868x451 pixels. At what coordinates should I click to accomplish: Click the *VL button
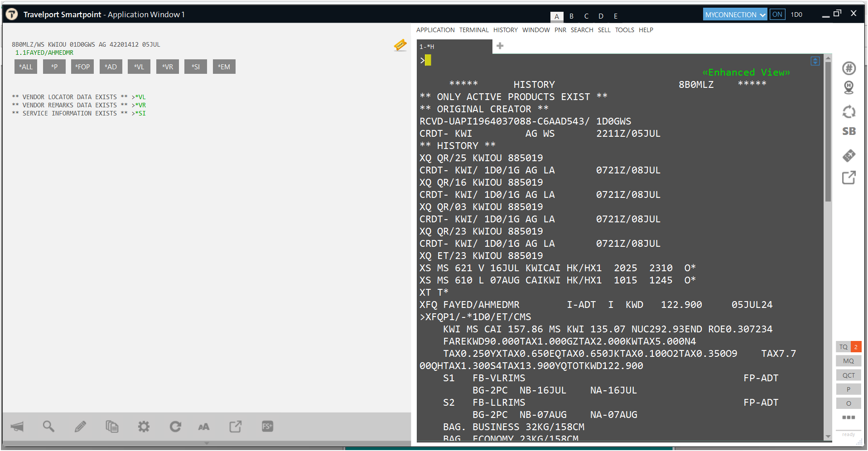[x=139, y=67]
